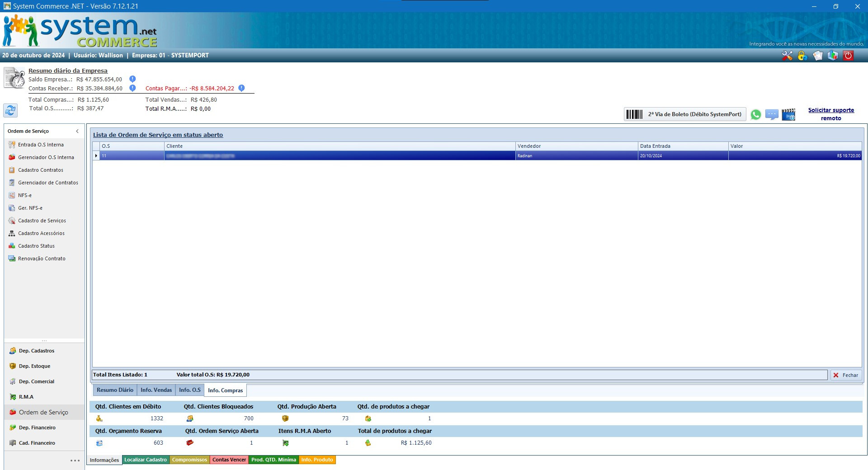Click the padlock security settings icon

802,56
